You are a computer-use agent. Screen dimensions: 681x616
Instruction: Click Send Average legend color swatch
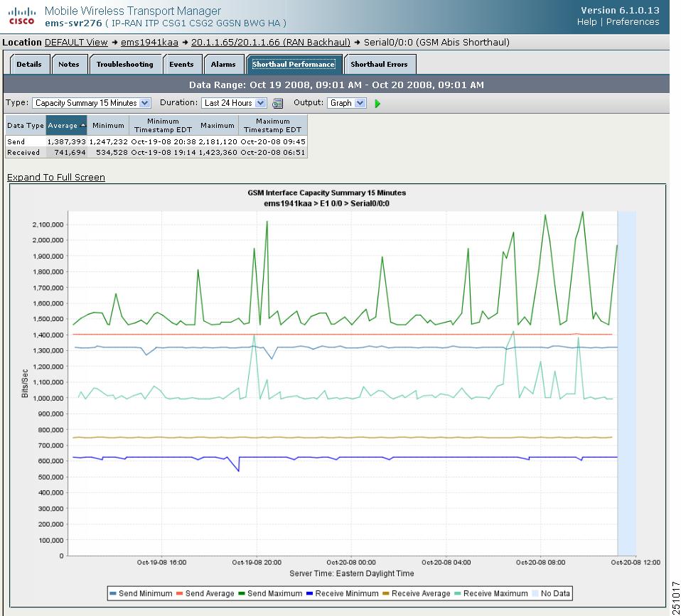coord(179,593)
